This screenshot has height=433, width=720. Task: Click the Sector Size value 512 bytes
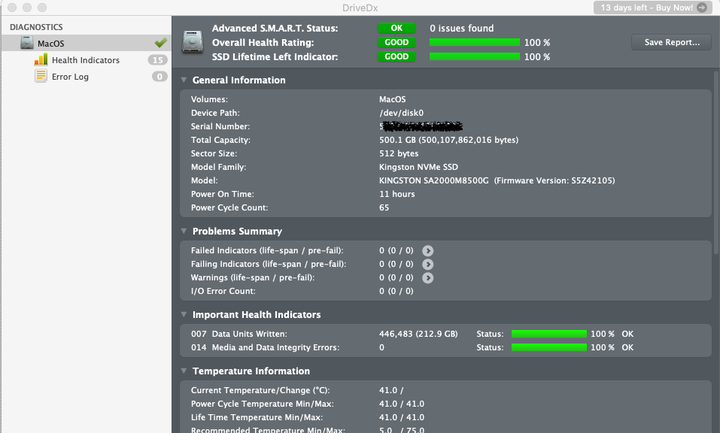tap(399, 153)
